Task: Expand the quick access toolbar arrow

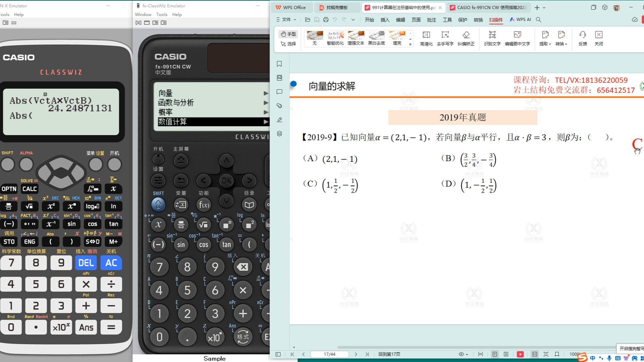Action: click(x=353, y=20)
